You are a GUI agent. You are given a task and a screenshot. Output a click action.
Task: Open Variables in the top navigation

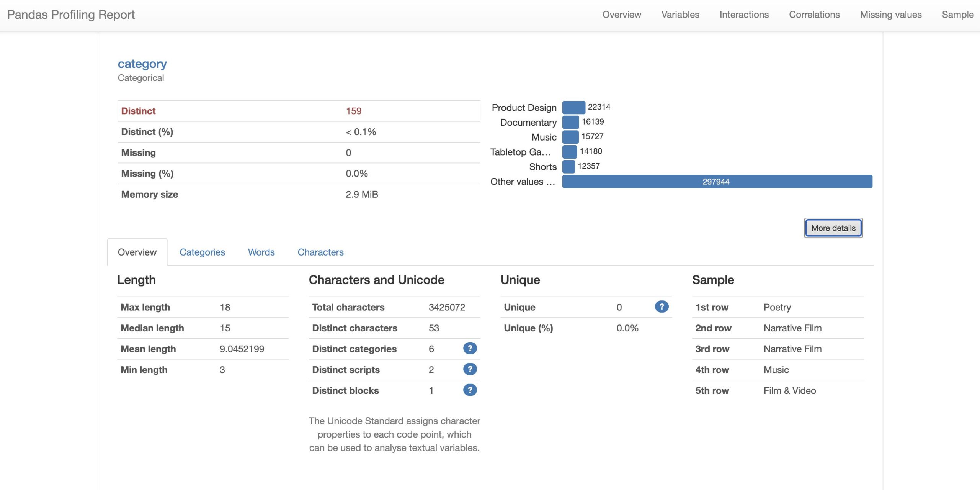coord(680,15)
